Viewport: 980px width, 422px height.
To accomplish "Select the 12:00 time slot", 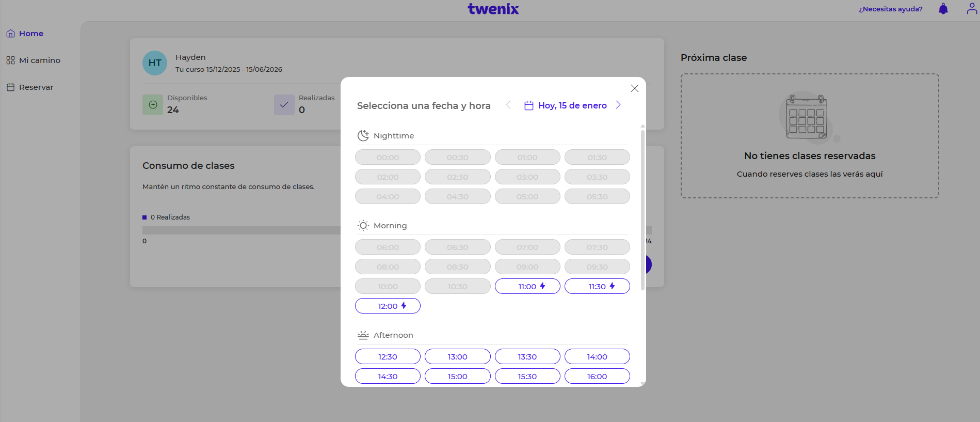I will coord(388,306).
